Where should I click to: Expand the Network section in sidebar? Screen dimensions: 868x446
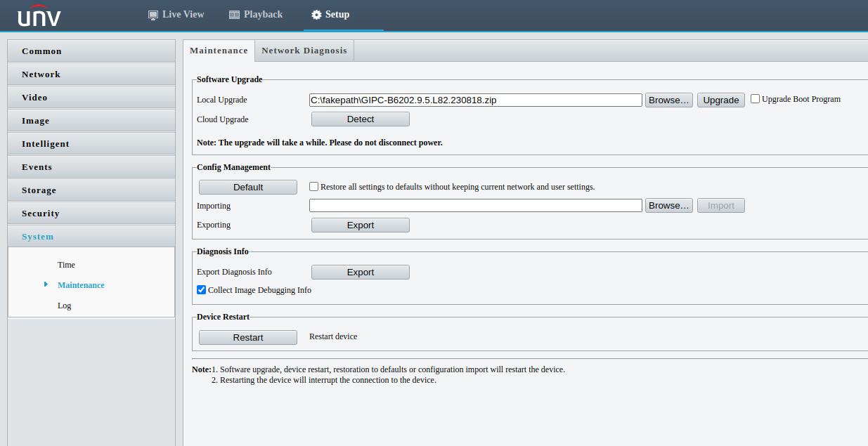pyautogui.click(x=91, y=74)
